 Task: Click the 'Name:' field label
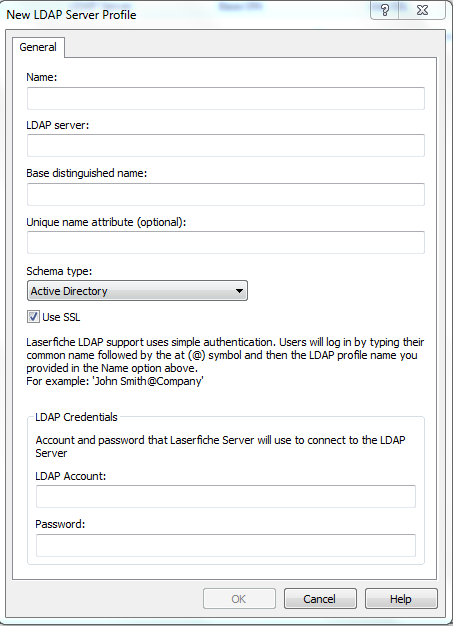(42, 77)
